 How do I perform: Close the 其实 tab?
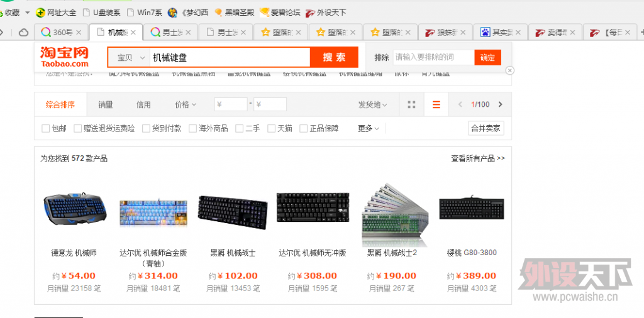518,32
